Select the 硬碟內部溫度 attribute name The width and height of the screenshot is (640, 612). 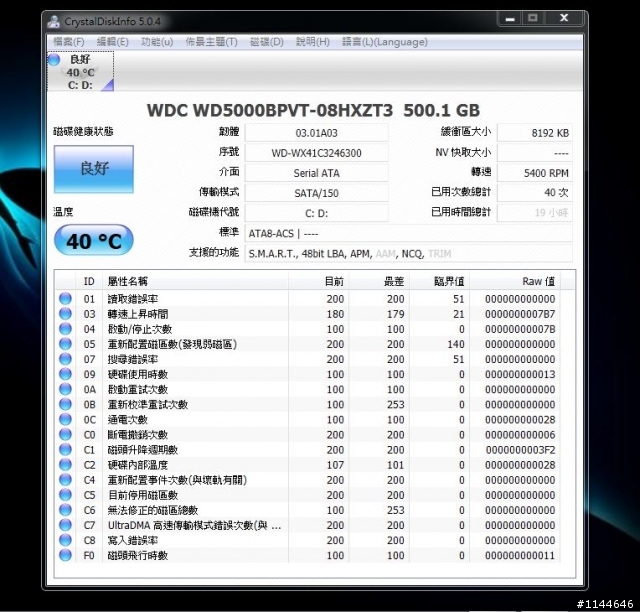click(x=138, y=465)
